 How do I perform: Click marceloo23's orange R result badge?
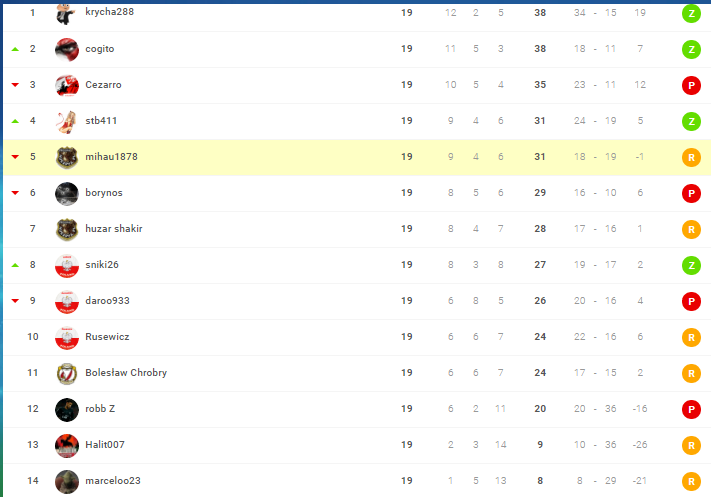coord(691,482)
